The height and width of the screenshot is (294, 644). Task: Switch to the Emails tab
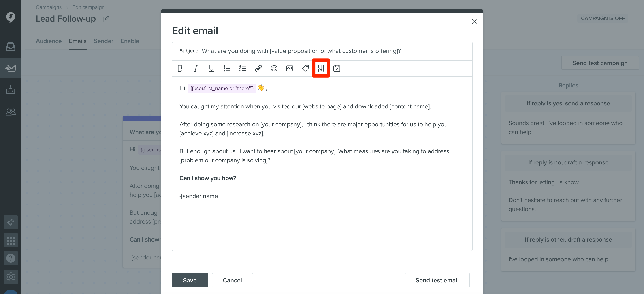(78, 41)
